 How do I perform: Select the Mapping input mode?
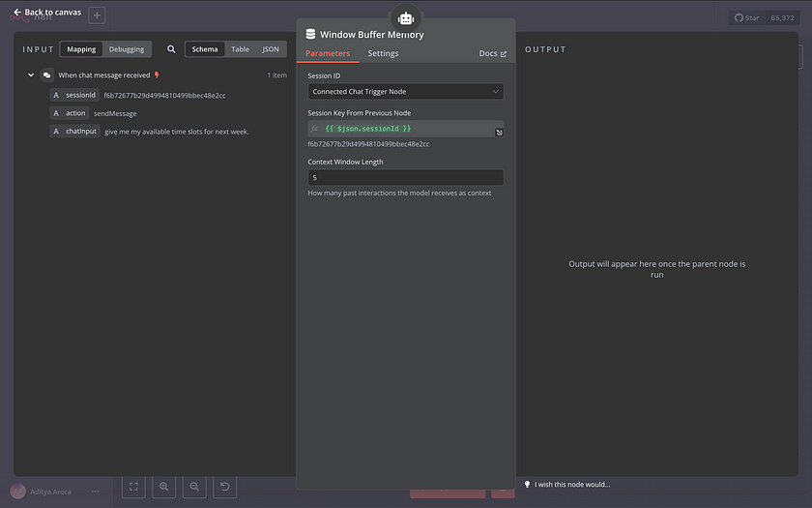(x=81, y=49)
